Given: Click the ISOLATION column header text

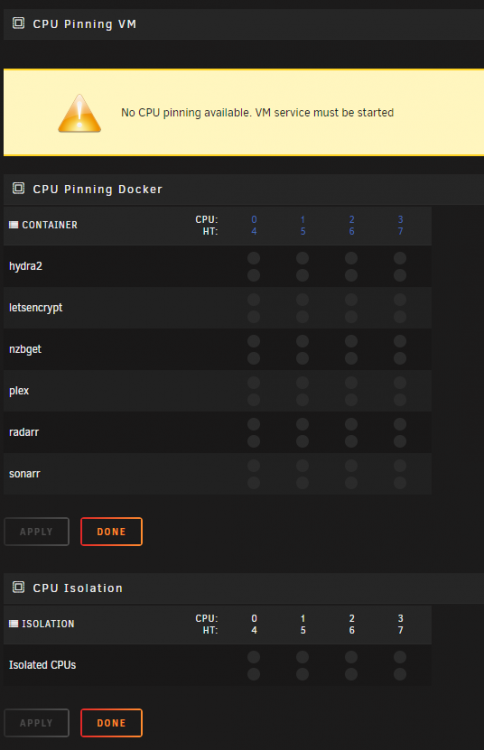Looking at the screenshot, I should 48,624.
